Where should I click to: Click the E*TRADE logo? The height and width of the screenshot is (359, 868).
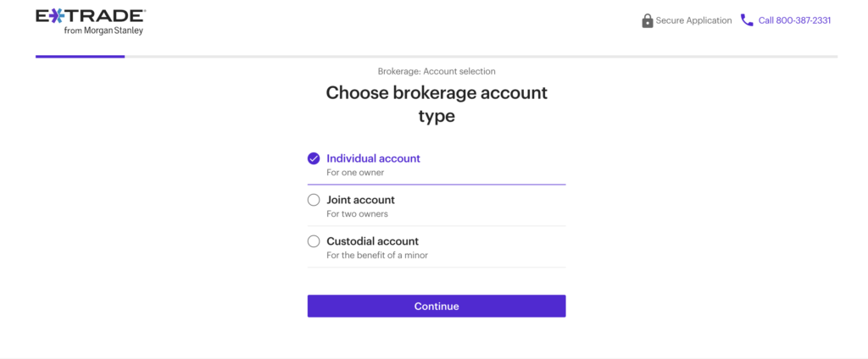[91, 22]
